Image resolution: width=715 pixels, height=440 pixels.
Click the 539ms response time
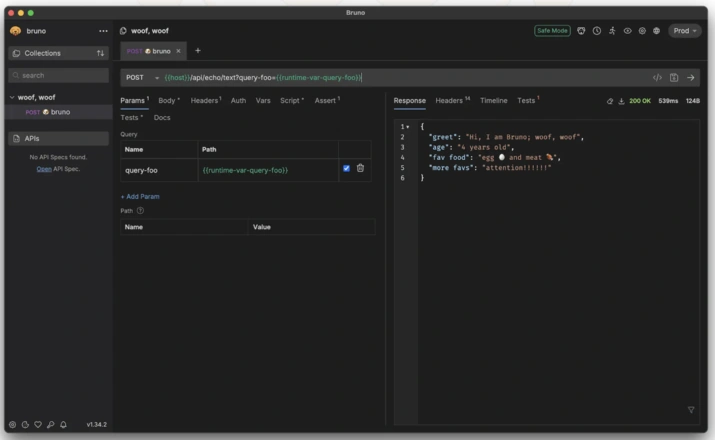(668, 101)
